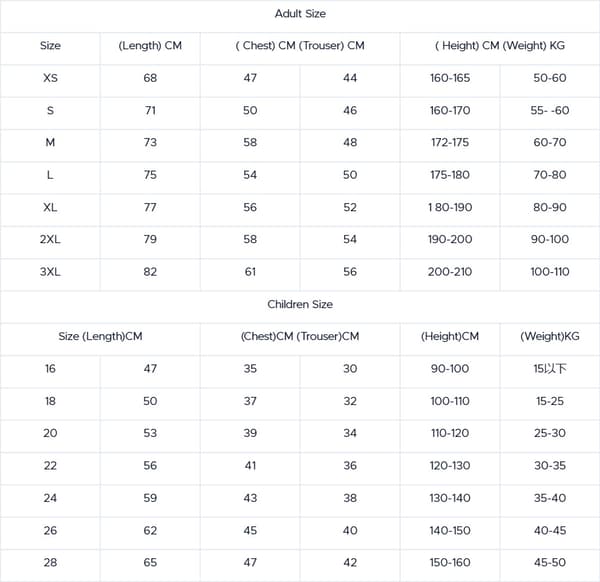Viewport: 600px width, 582px height.
Task: Click the Adult Size table heading
Action: tap(300, 14)
